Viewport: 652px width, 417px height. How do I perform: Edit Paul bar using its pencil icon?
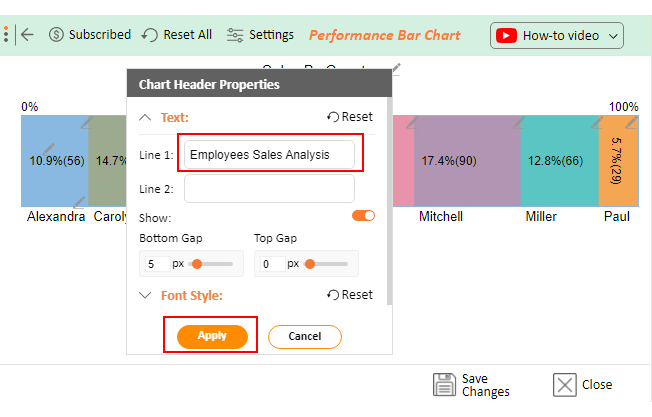(632, 122)
